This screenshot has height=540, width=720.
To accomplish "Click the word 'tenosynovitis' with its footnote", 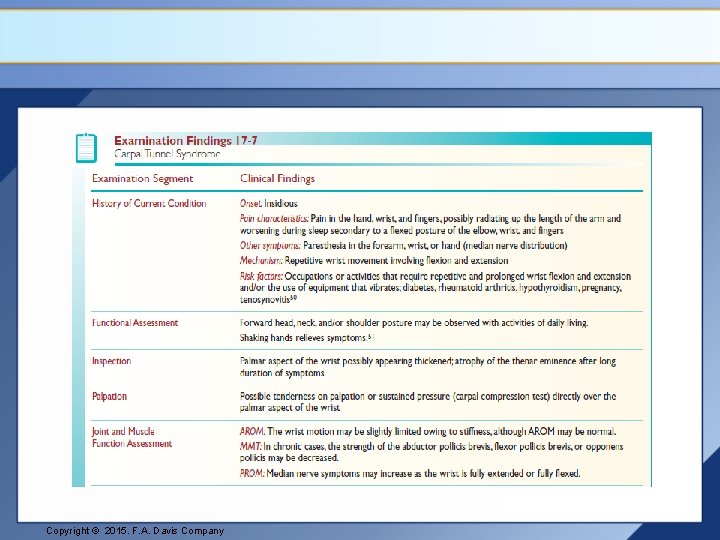I will [268, 299].
